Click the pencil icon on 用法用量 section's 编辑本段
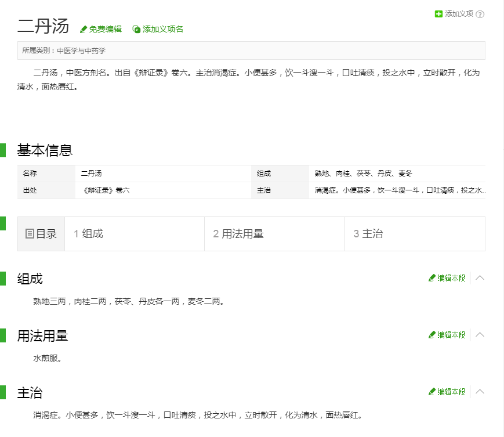This screenshot has width=504, height=437. coord(431,335)
